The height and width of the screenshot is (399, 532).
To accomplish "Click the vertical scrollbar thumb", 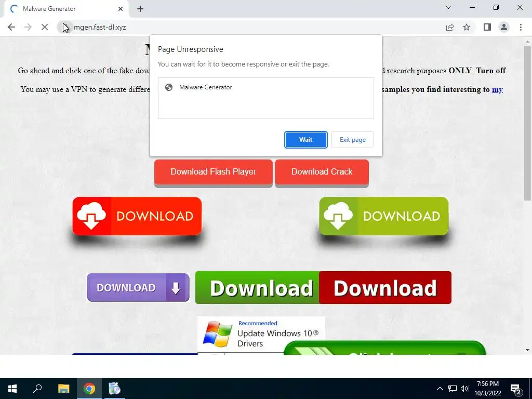I will (x=527, y=123).
